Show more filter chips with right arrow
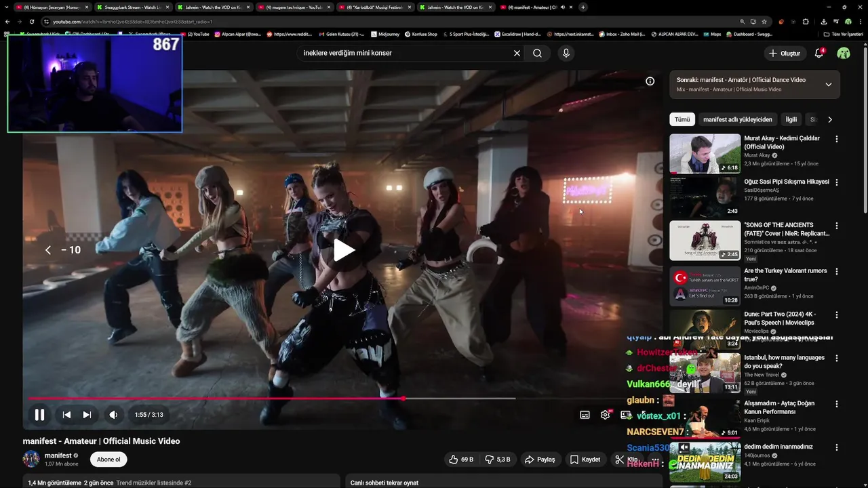 pyautogui.click(x=829, y=119)
